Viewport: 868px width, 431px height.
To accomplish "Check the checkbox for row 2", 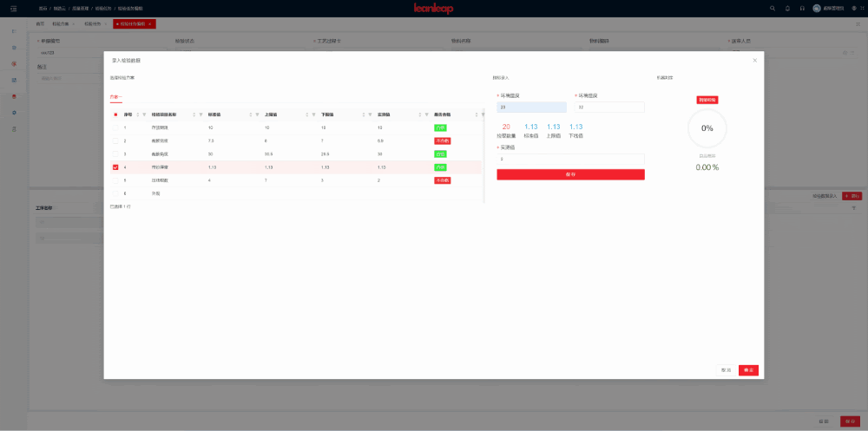I will pyautogui.click(x=115, y=141).
